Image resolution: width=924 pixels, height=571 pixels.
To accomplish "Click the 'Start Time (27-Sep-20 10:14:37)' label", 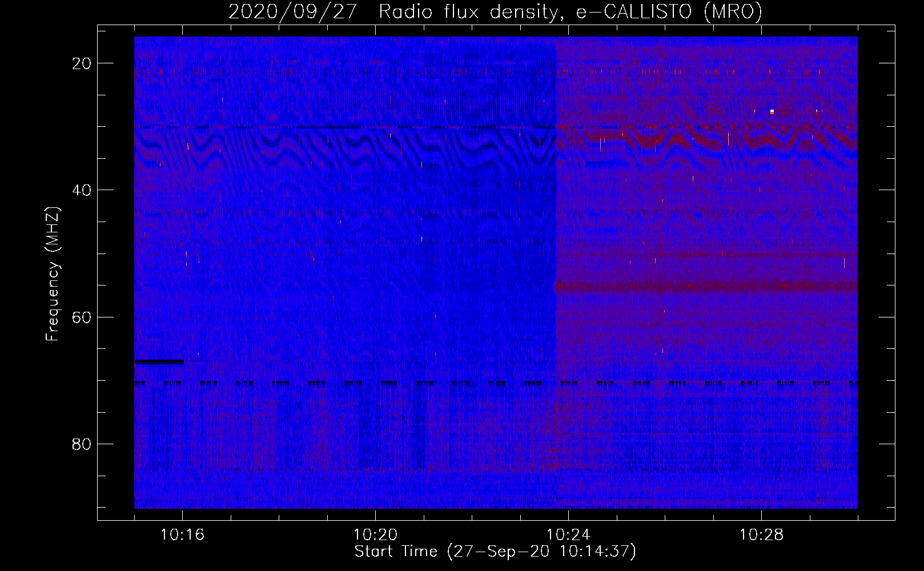I will tap(495, 552).
